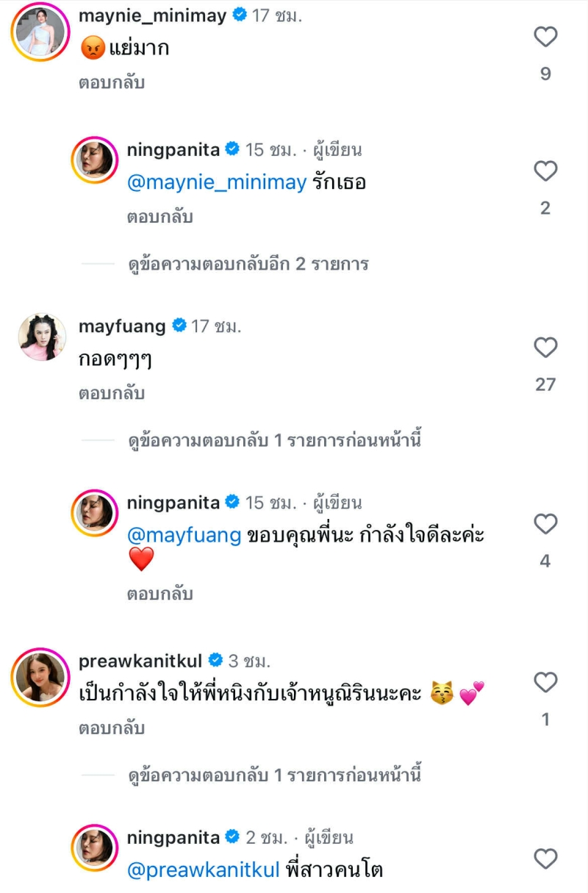Tap heart on ningpanita's reply to mayfuang
The image size is (588, 893).
click(x=545, y=524)
